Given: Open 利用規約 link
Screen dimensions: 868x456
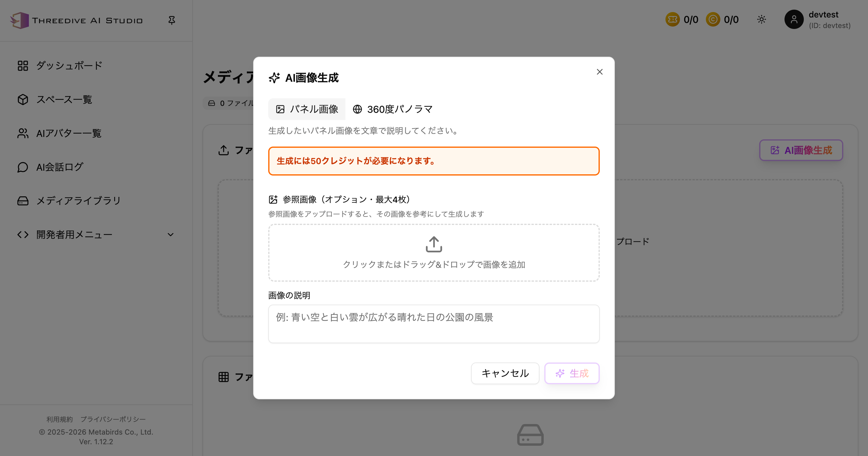Looking at the screenshot, I should (x=60, y=419).
